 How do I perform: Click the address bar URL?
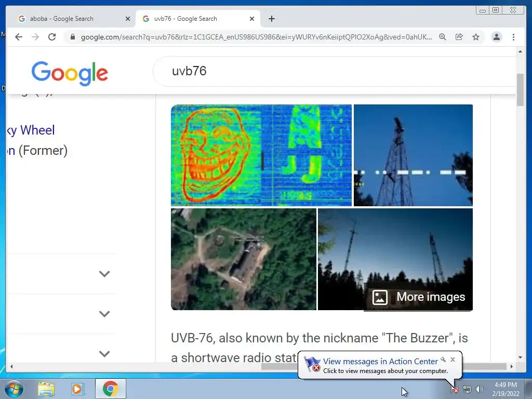click(x=256, y=37)
